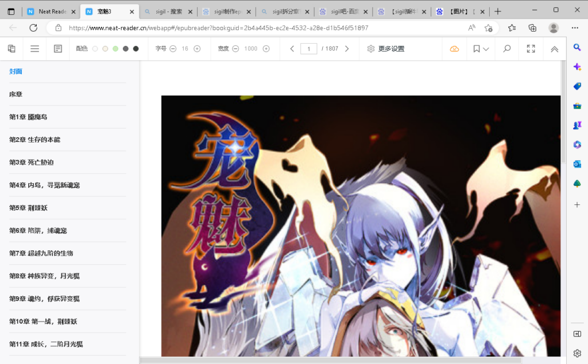Image resolution: width=588 pixels, height=364 pixels.
Task: Open 第1章 chapter entry
Action: click(x=28, y=117)
